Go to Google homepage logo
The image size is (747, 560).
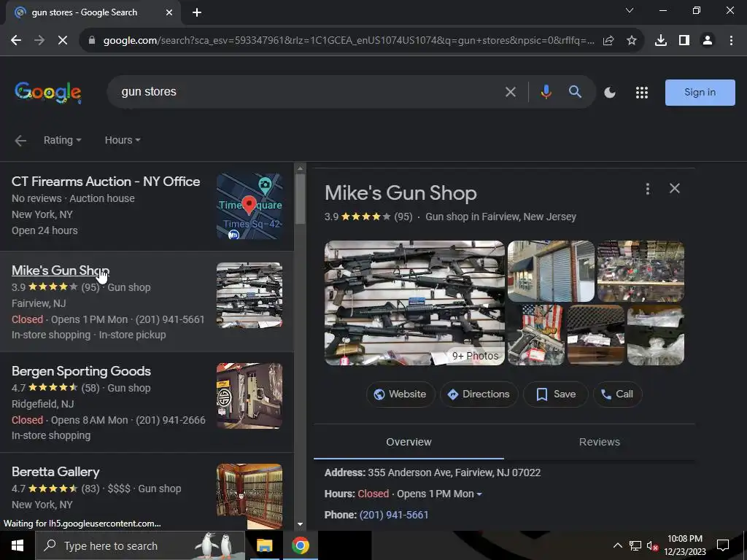47,93
